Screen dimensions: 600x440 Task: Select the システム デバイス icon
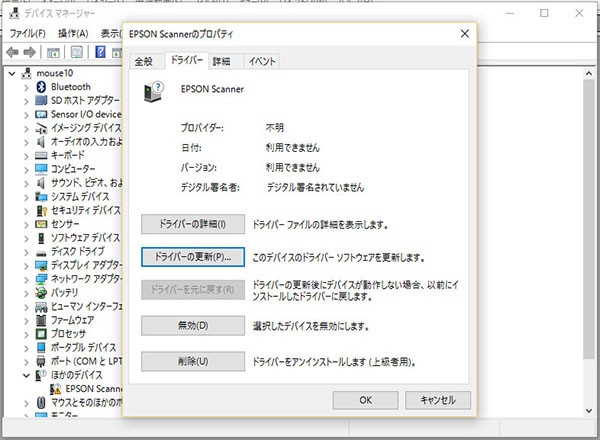41,197
